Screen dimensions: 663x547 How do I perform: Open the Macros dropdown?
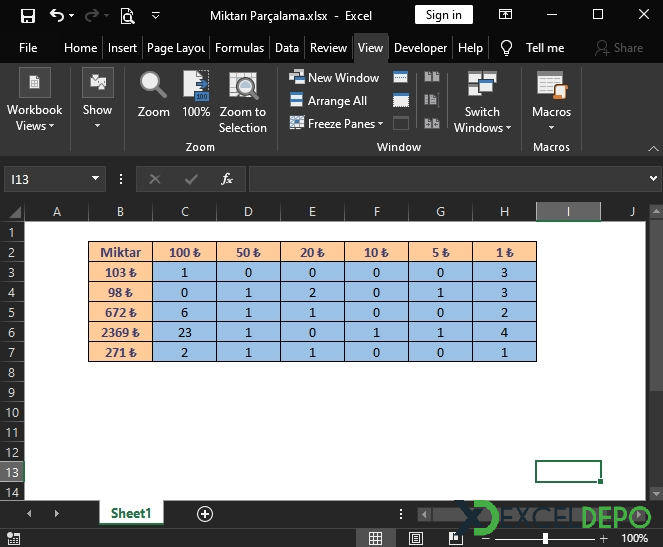pos(551,101)
